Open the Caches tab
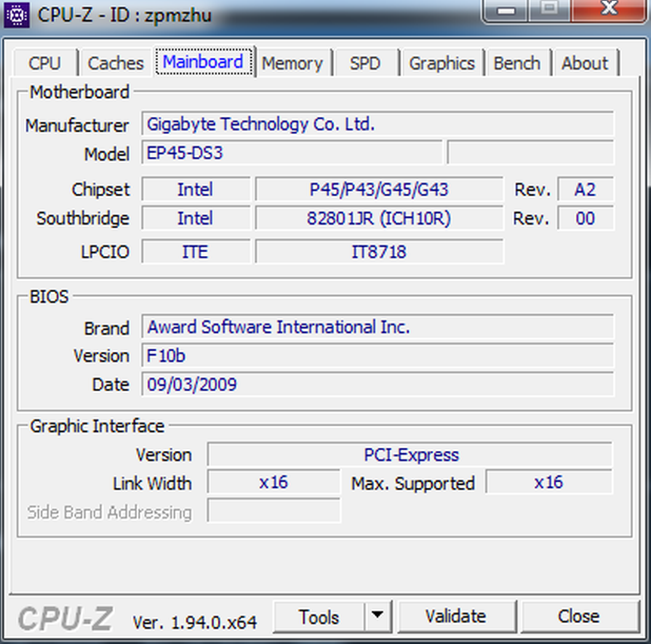 116,63
